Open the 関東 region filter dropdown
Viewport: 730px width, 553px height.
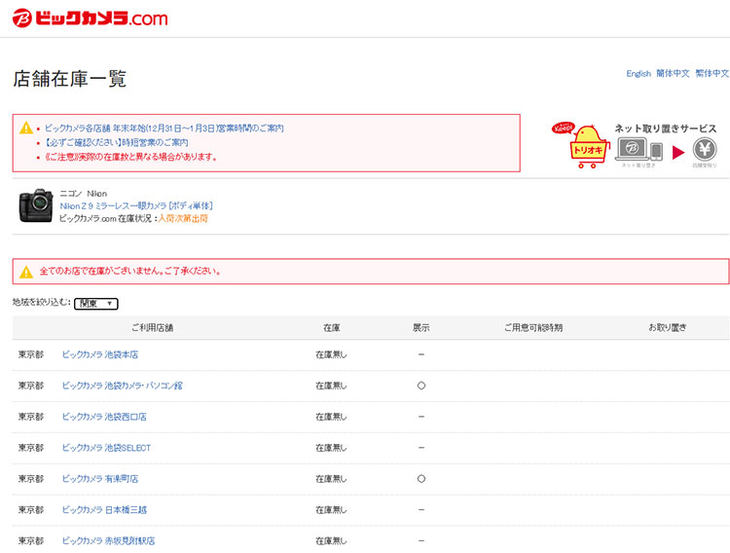coord(96,303)
